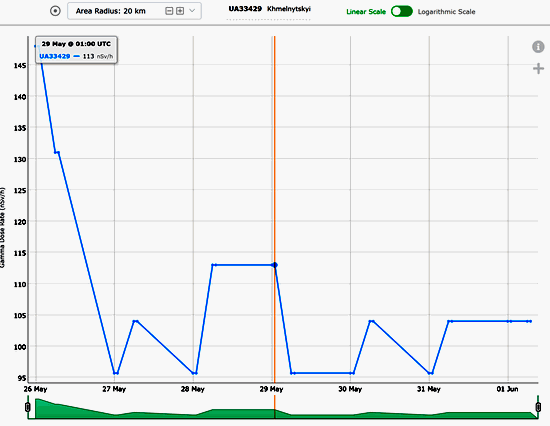Click the 31 May x-axis label
Image resolution: width=550 pixels, height=426 pixels.
pyautogui.click(x=429, y=389)
